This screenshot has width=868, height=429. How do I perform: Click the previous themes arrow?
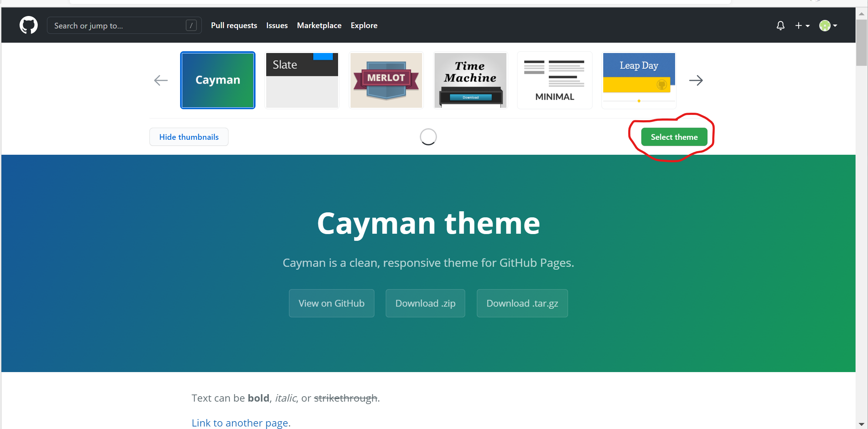(161, 80)
